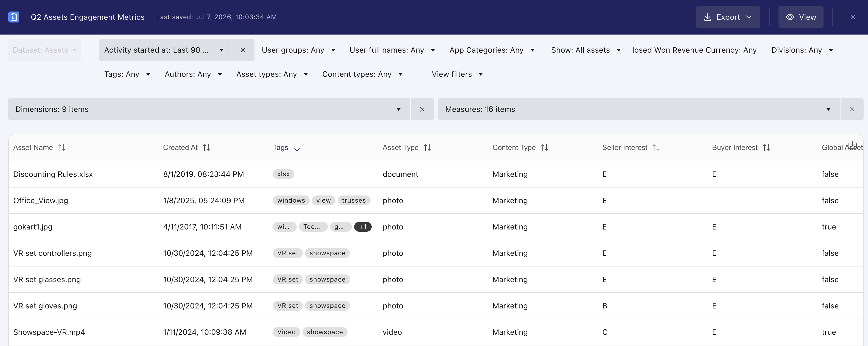Click the document asset type cell
Screen dimensions: 868x346
[x=400, y=174]
